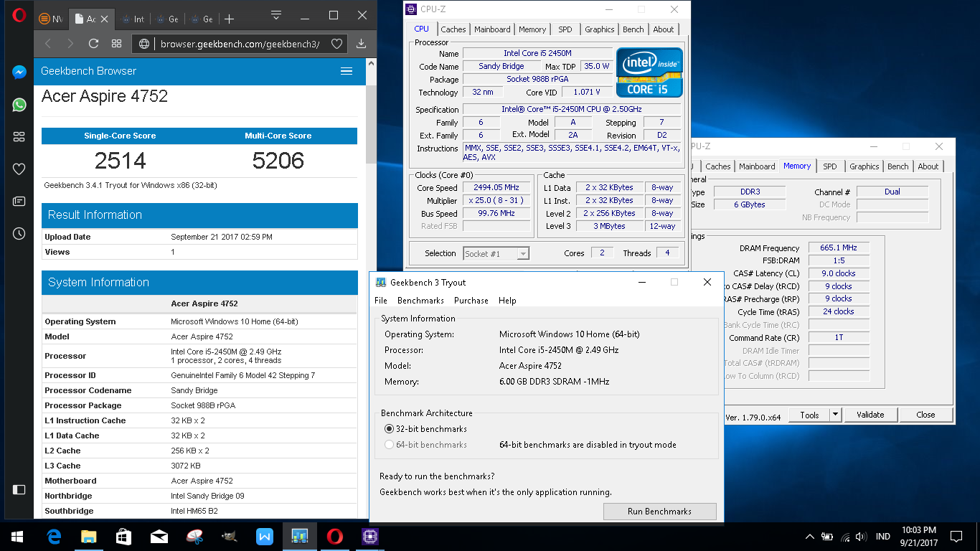Go back in Opera browser

tap(48, 44)
